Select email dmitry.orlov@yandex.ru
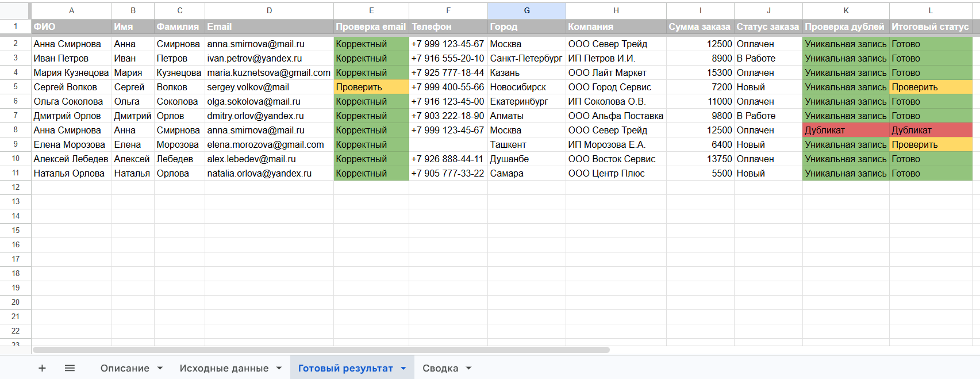This screenshot has height=379, width=980. click(269, 116)
